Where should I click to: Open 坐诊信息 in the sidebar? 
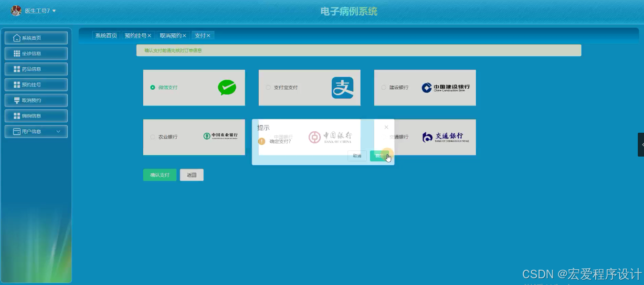pos(36,53)
